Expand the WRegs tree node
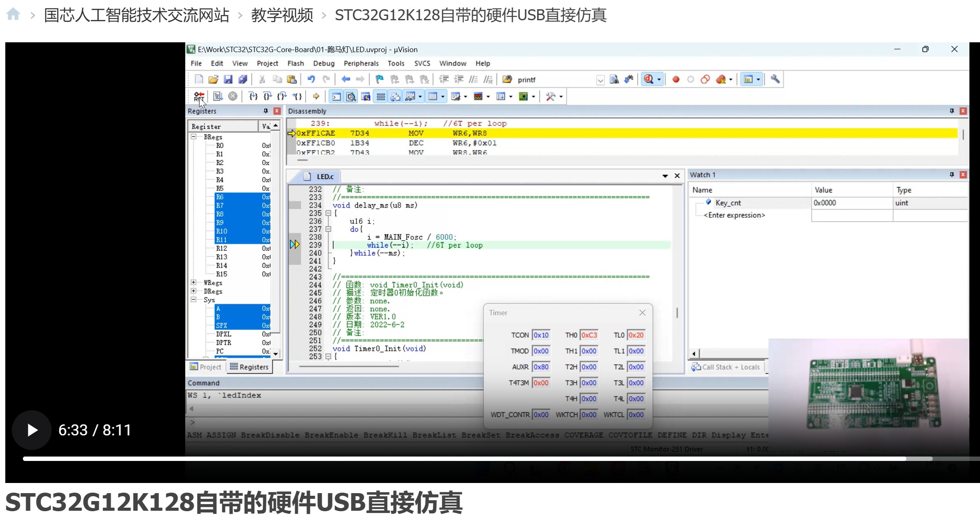This screenshot has height=520, width=980. pos(193,282)
